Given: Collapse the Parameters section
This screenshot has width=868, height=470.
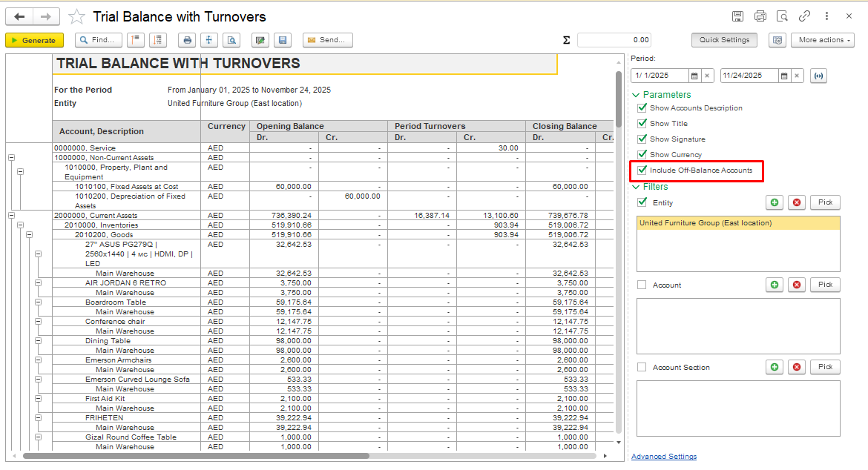Looking at the screenshot, I should (636, 95).
